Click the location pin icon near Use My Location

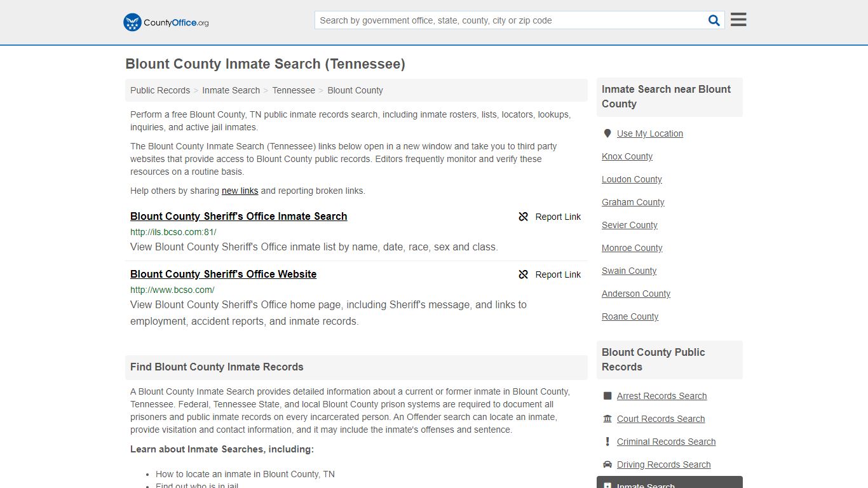607,133
